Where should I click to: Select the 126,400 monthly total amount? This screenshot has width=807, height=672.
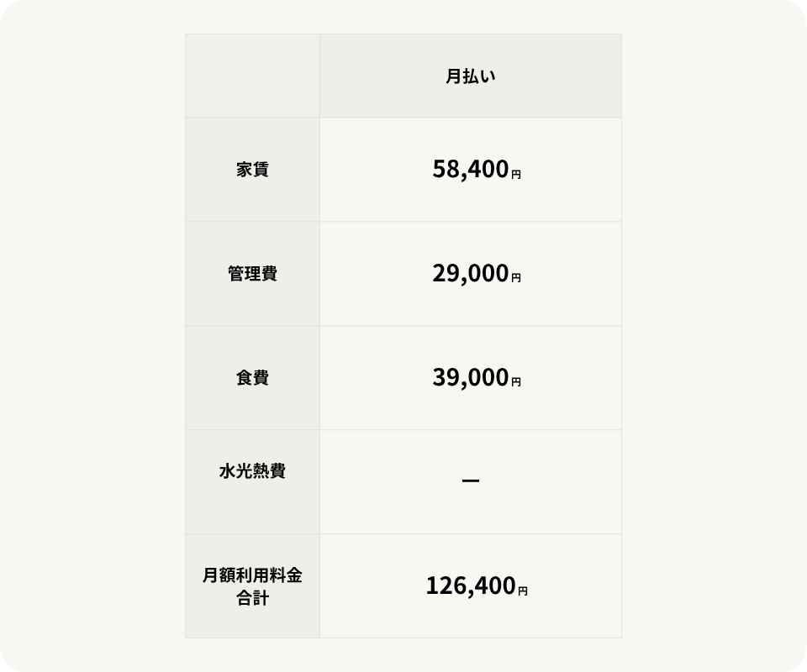point(470,586)
